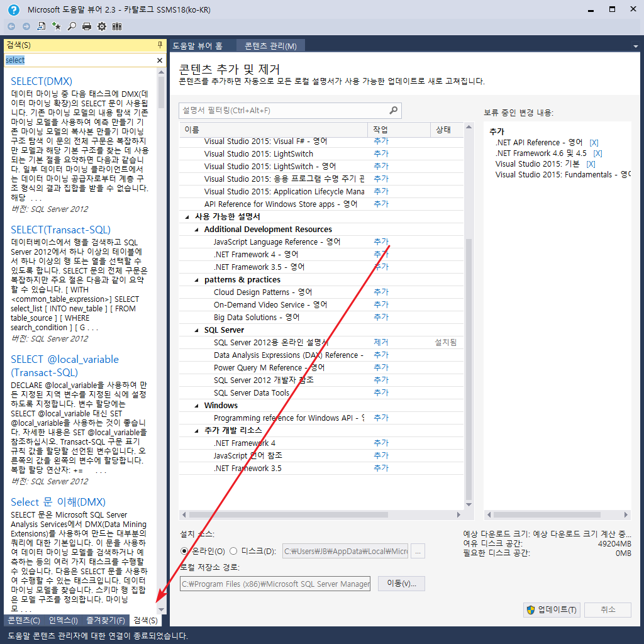The width and height of the screenshot is (644, 644).
Task: Open the 인덱스(I) bottom tab
Action: (63, 620)
